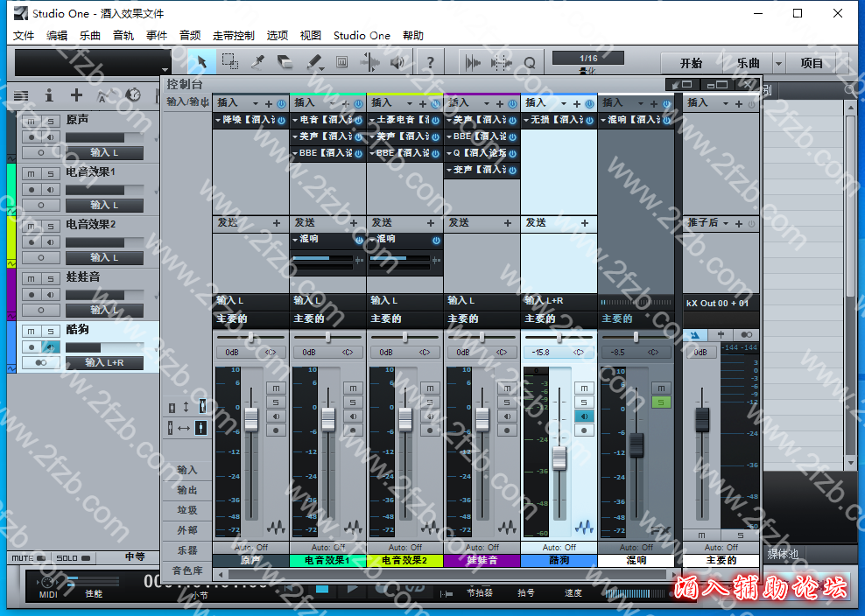Select the Paint pencil tool

tap(314, 62)
